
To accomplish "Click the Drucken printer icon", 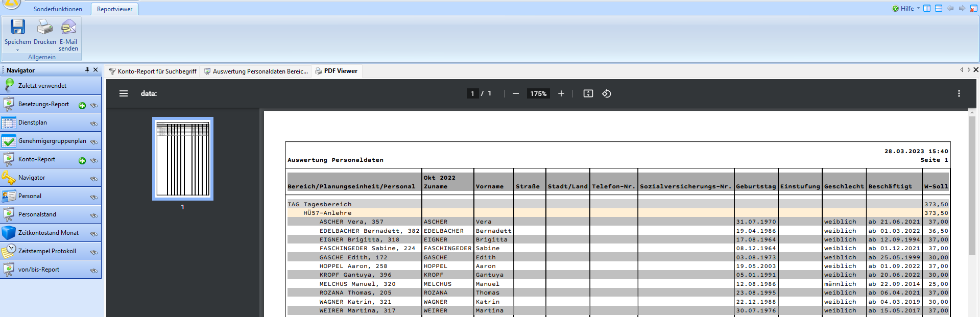I will pos(45,27).
